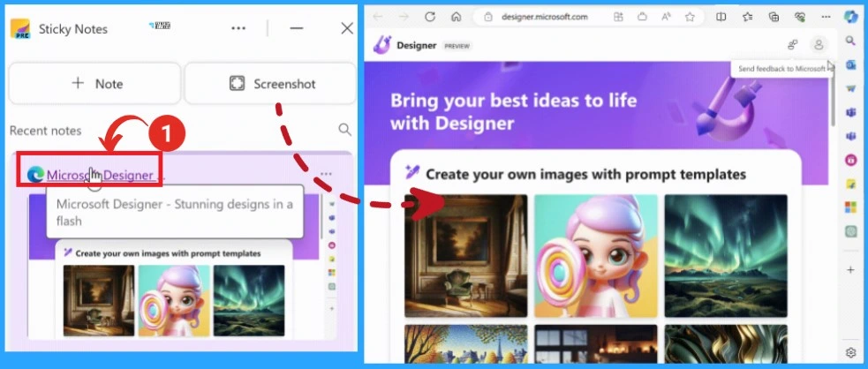Click the Screenshot button in Sticky Notes
The width and height of the screenshot is (868, 369).
click(270, 84)
